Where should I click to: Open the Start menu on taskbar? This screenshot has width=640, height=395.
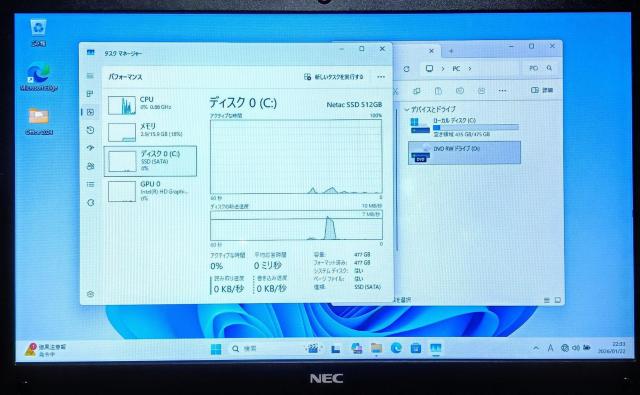(216, 349)
